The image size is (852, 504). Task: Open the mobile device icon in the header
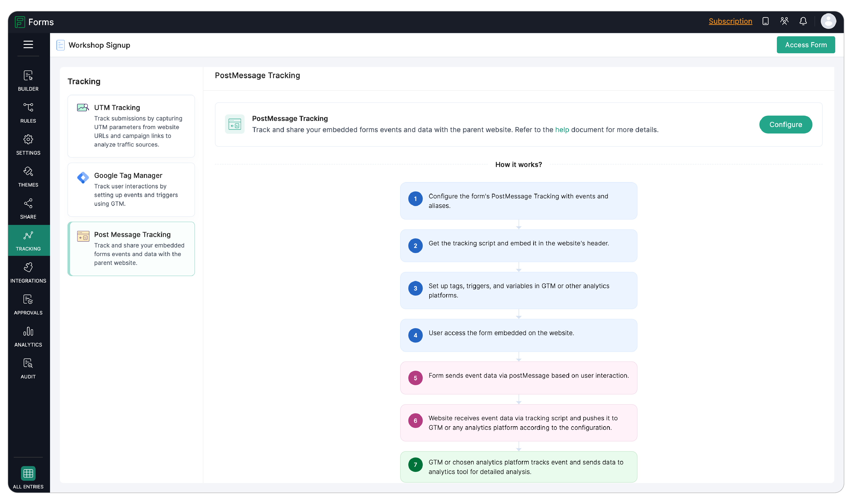[x=765, y=21]
